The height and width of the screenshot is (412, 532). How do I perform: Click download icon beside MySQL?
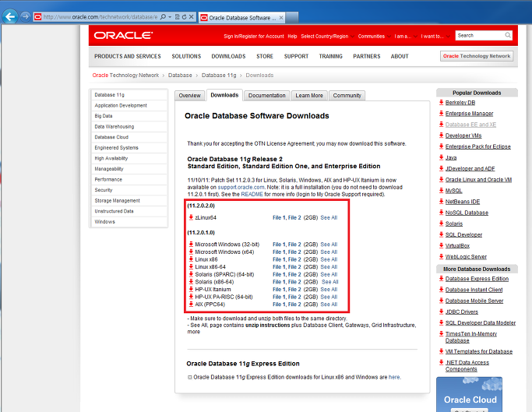click(x=441, y=190)
